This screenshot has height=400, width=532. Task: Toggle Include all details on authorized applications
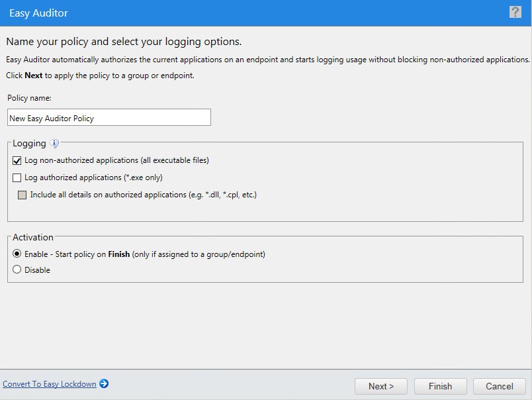point(22,195)
